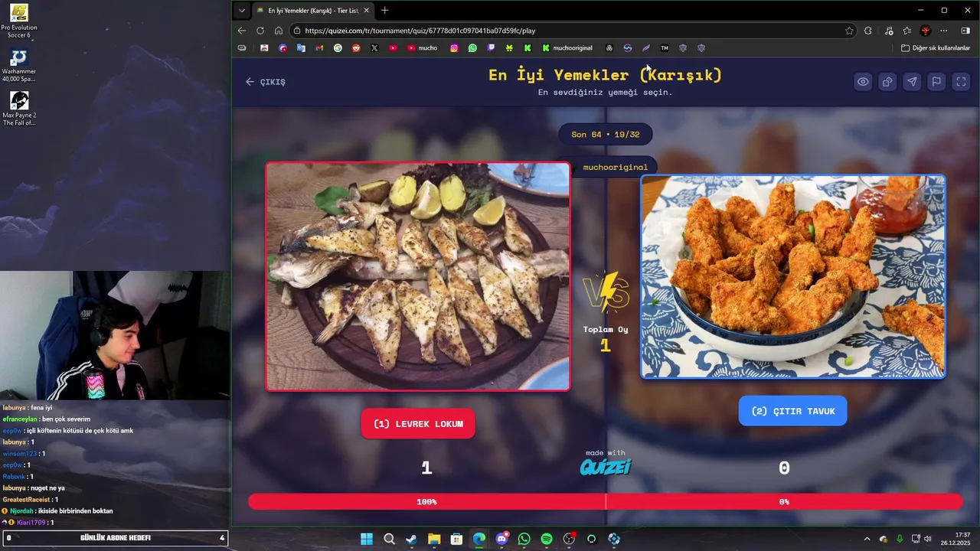Open the TM bookmark icon
This screenshot has width=980, height=551.
[665, 48]
